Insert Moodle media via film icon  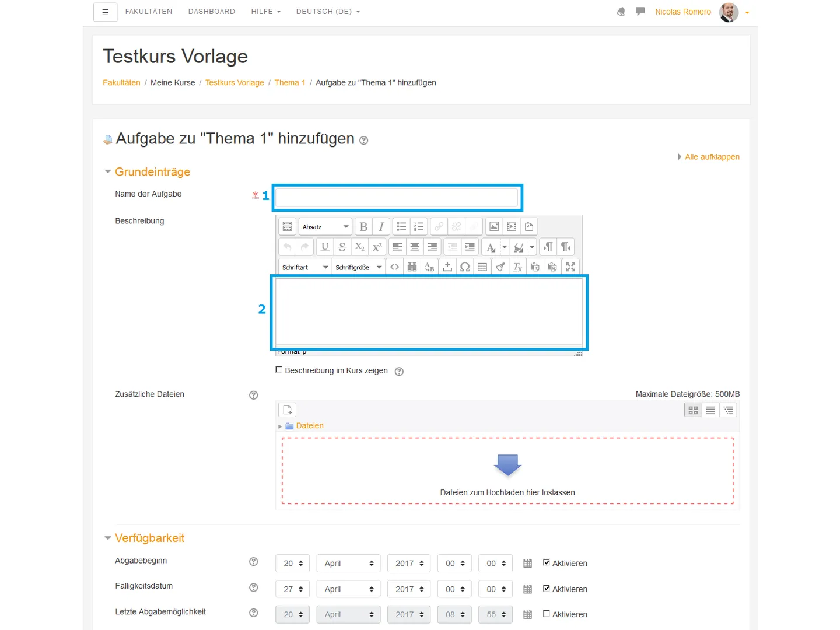[x=512, y=227]
